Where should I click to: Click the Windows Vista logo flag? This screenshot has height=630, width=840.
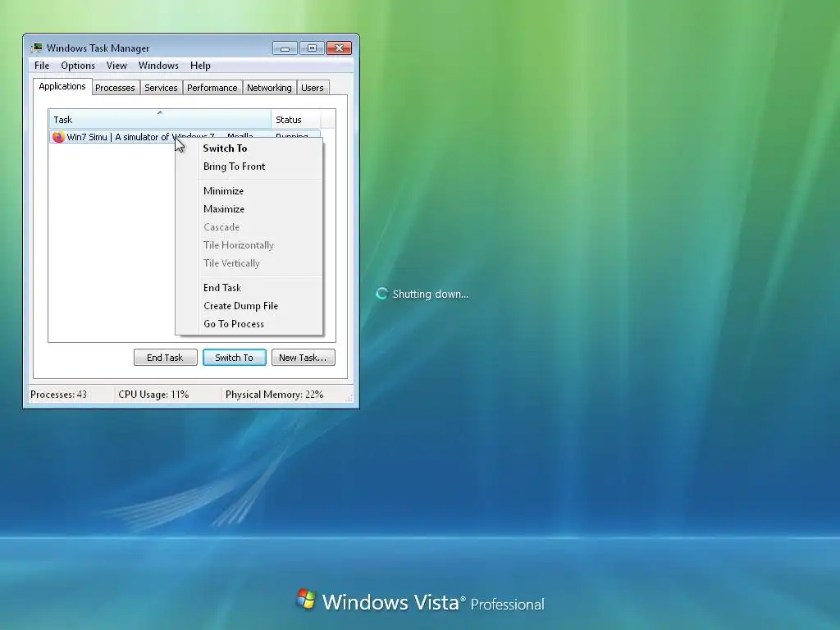click(306, 599)
